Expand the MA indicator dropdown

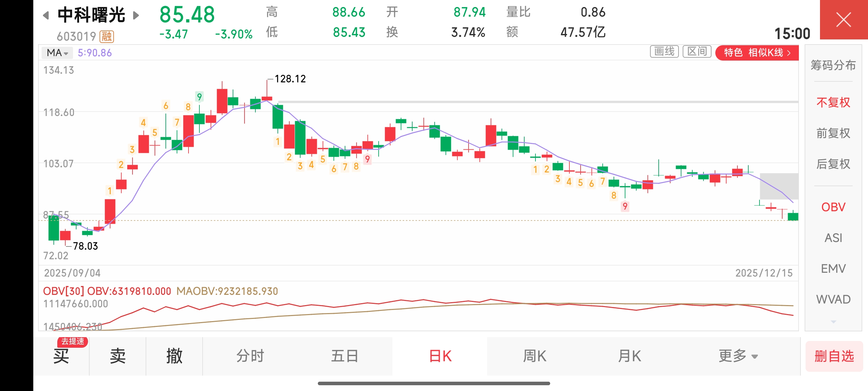click(x=57, y=53)
